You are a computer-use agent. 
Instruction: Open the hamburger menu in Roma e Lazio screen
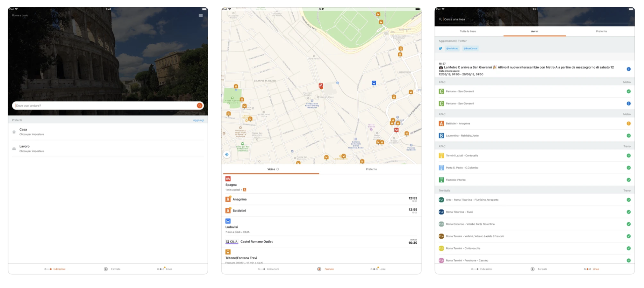point(201,15)
